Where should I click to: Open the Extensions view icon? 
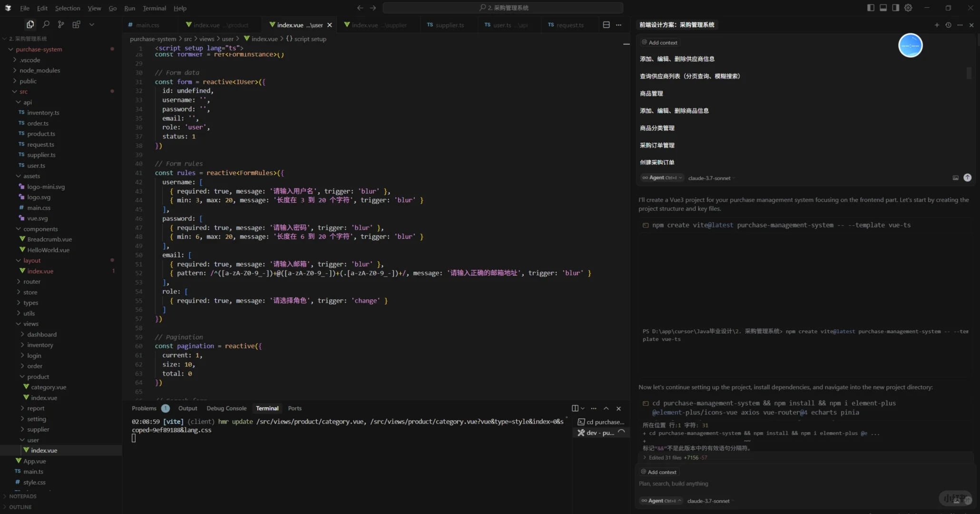[x=76, y=24]
